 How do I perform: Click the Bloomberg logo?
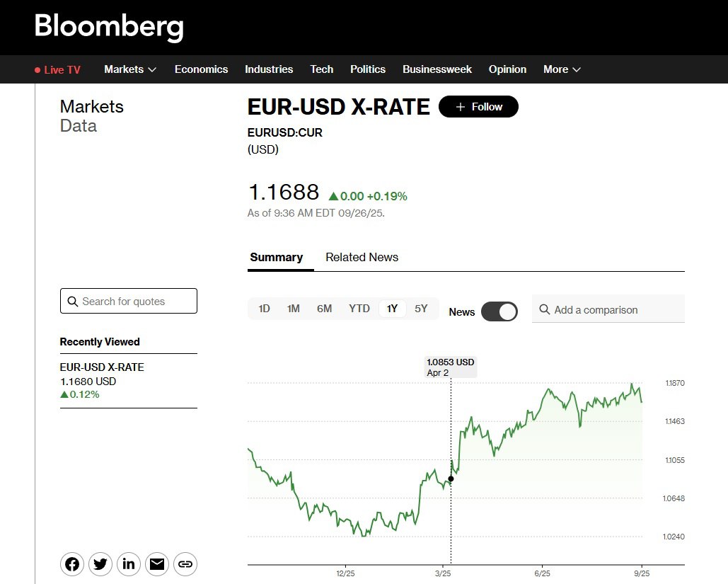coord(109,27)
